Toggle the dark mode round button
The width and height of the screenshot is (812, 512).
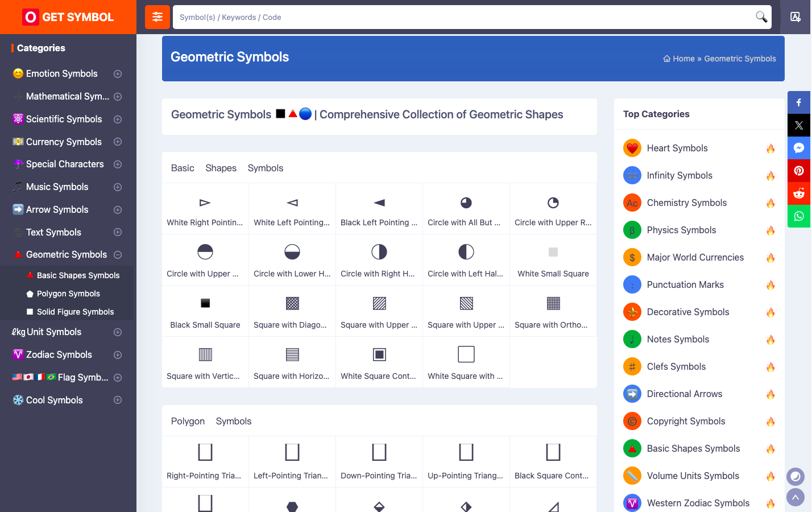click(x=796, y=476)
